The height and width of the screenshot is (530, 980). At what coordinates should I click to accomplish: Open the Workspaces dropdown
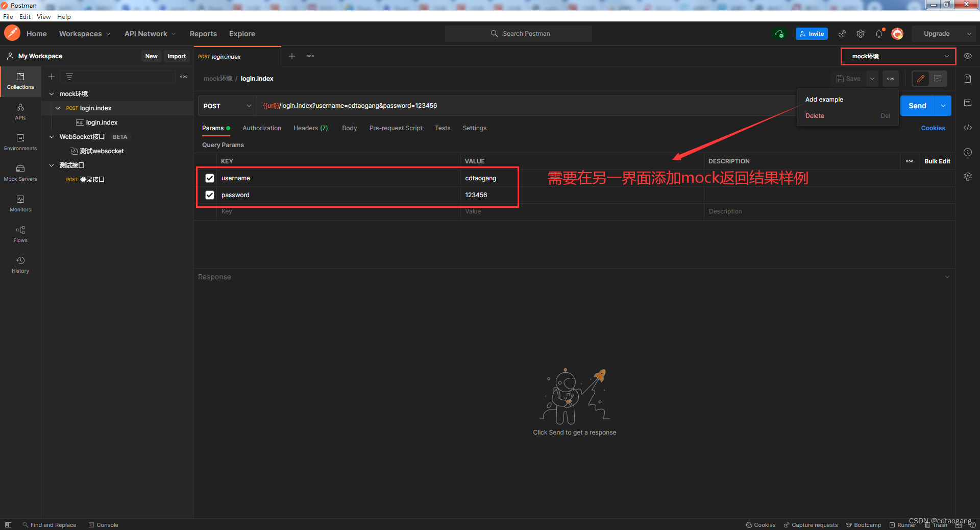click(85, 34)
